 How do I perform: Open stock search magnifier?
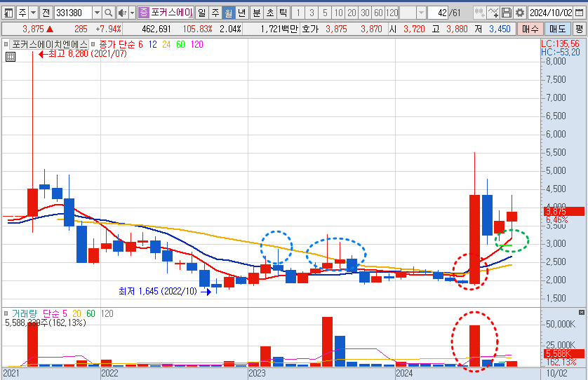pyautogui.click(x=108, y=13)
